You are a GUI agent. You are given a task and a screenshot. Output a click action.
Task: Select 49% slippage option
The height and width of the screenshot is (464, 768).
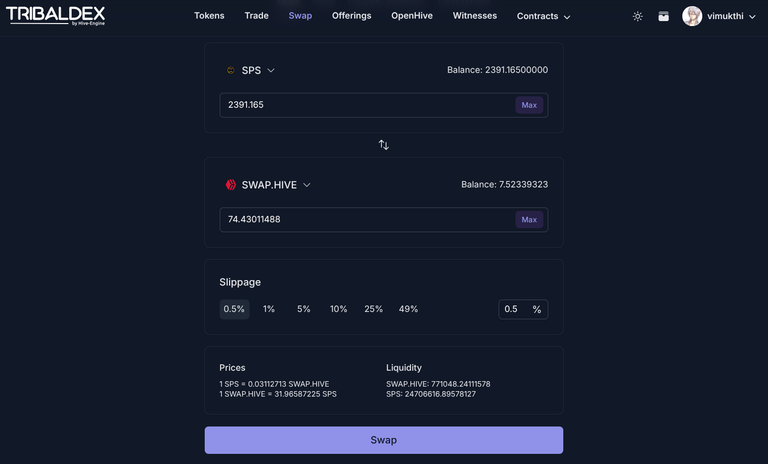408,309
